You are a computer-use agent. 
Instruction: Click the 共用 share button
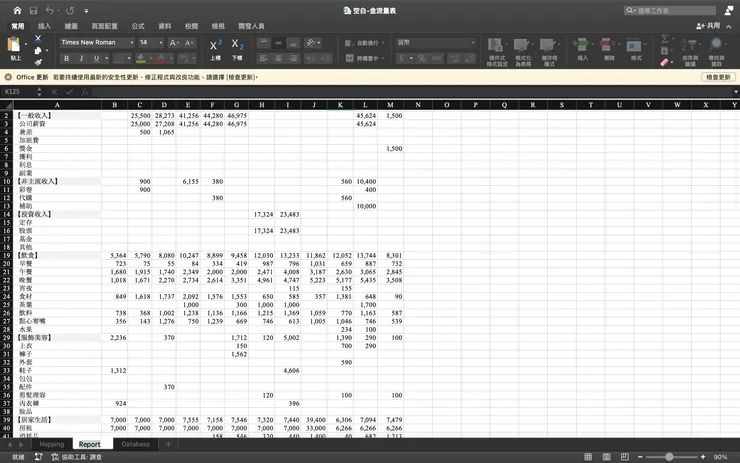[x=708, y=26]
